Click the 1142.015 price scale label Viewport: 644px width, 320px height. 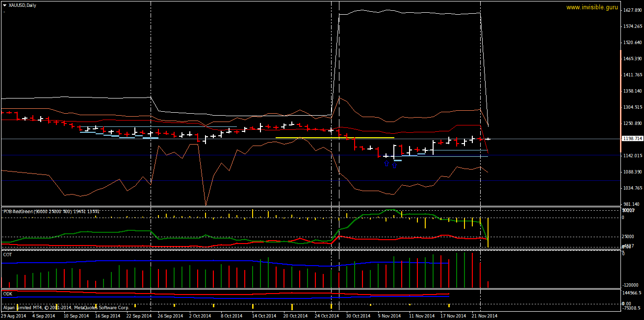[x=633, y=156]
